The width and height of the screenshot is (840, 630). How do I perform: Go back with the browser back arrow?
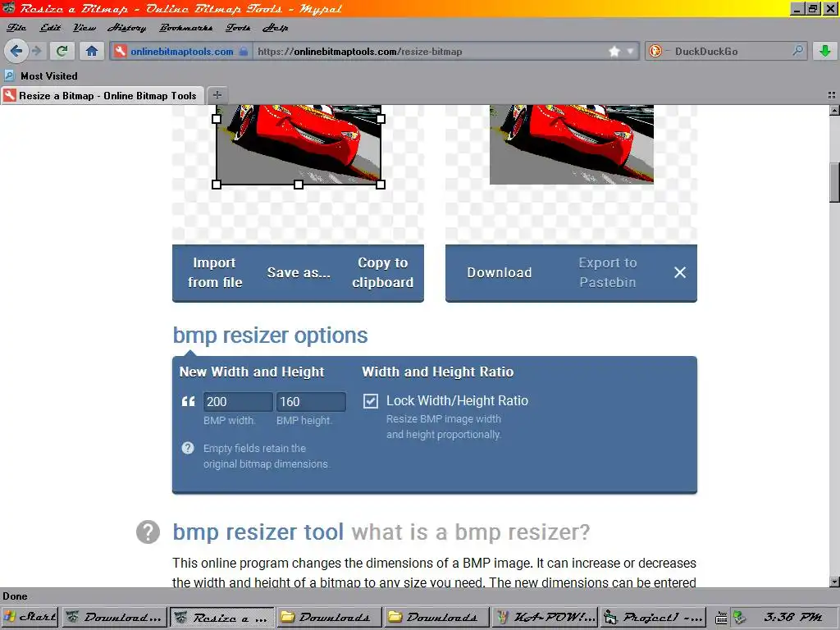16,51
